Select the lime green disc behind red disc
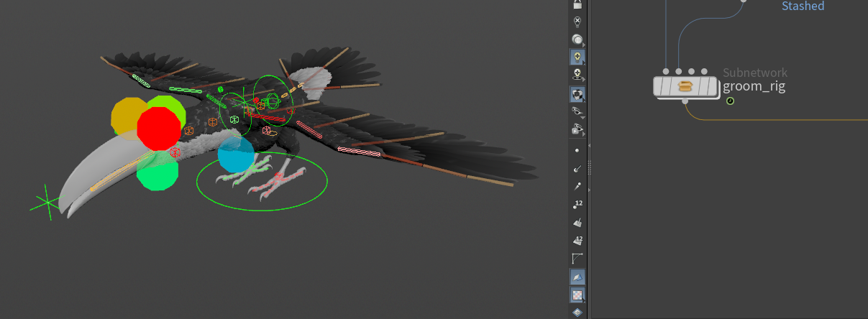 click(173, 106)
